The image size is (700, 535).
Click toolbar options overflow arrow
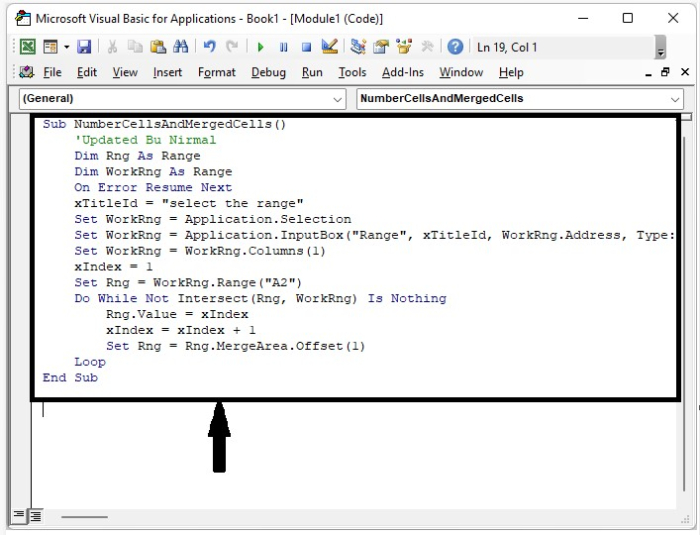point(661,47)
